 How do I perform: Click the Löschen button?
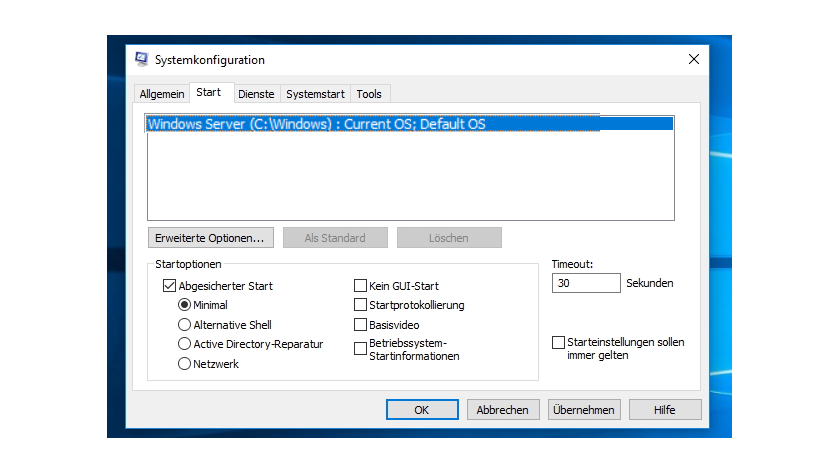click(x=449, y=238)
